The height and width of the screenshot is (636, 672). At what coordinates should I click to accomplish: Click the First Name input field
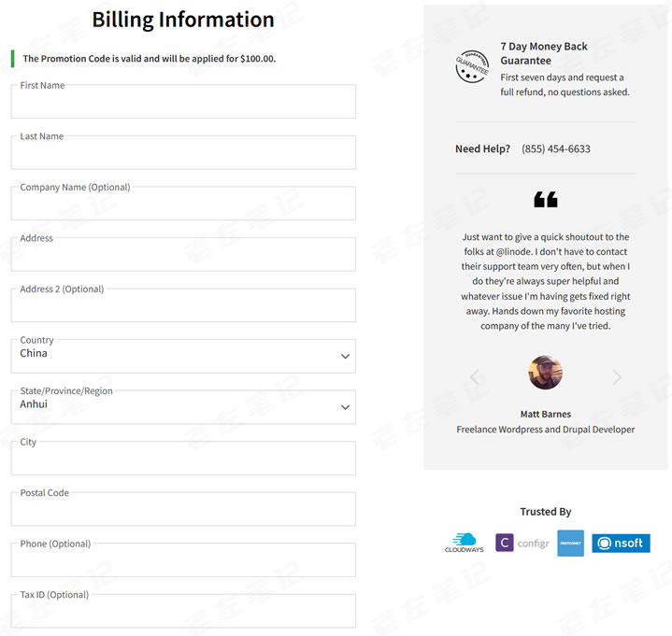pos(183,103)
